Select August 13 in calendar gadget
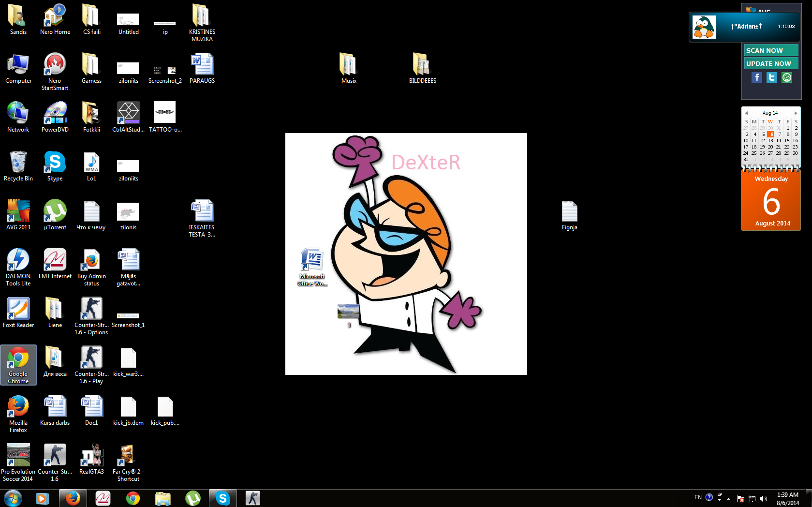 point(770,141)
